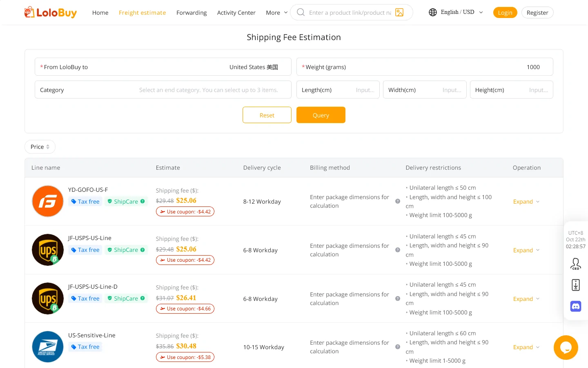Click the Length(cm) input

point(338,90)
